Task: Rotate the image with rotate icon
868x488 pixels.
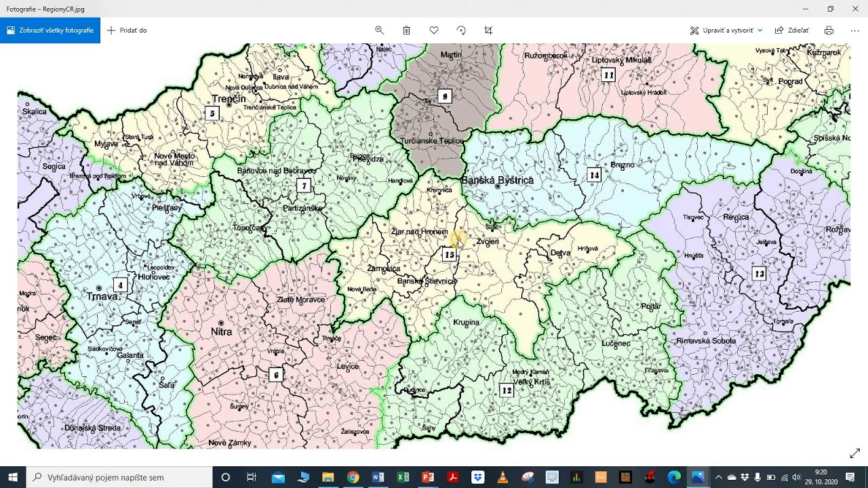Action: pos(461,30)
